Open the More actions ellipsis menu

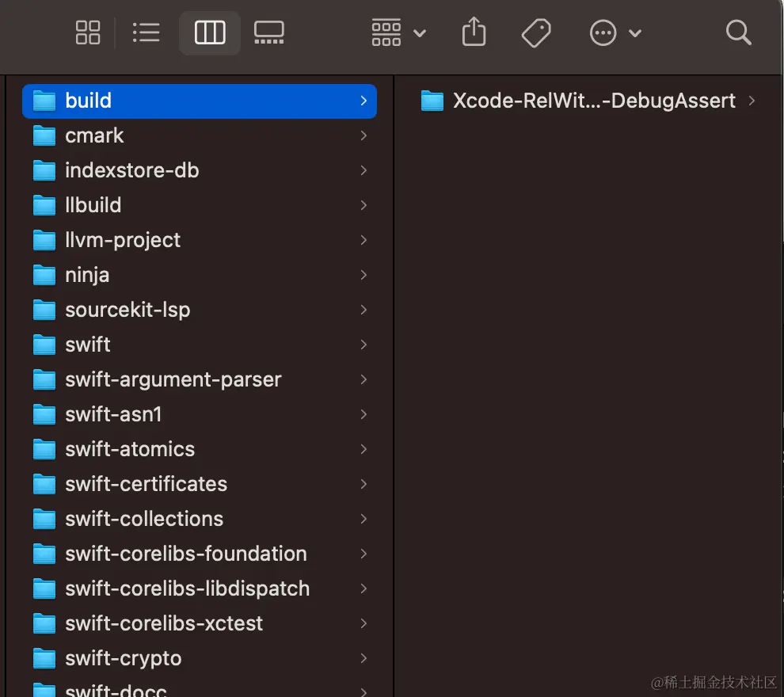[x=615, y=33]
